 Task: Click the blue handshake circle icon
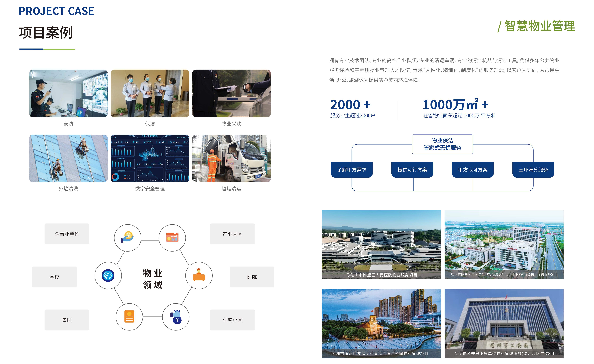click(x=108, y=275)
